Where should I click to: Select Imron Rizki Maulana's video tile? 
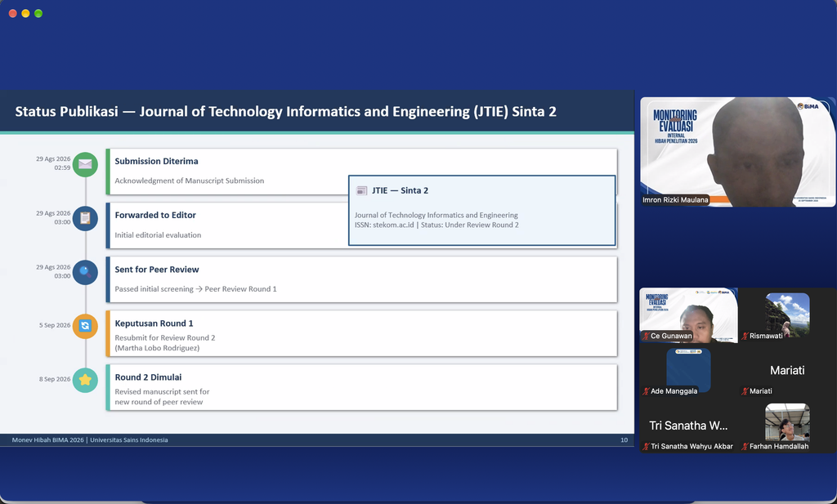738,152
